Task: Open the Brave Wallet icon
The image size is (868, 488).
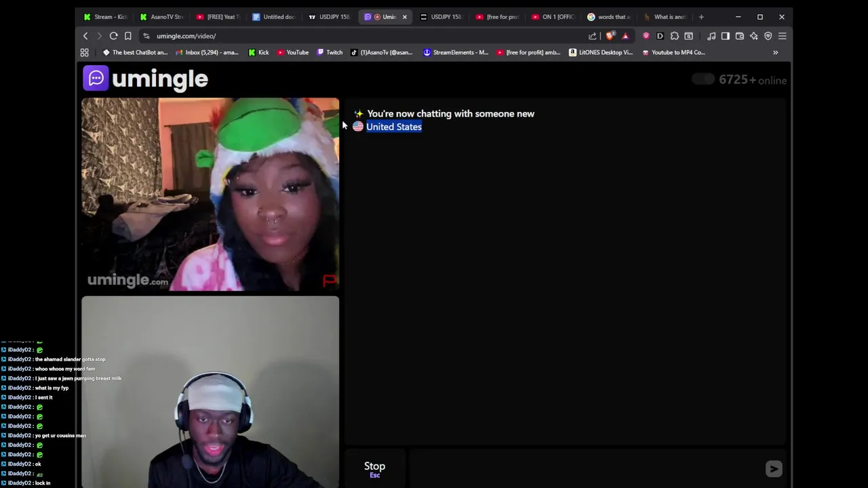Action: (740, 36)
